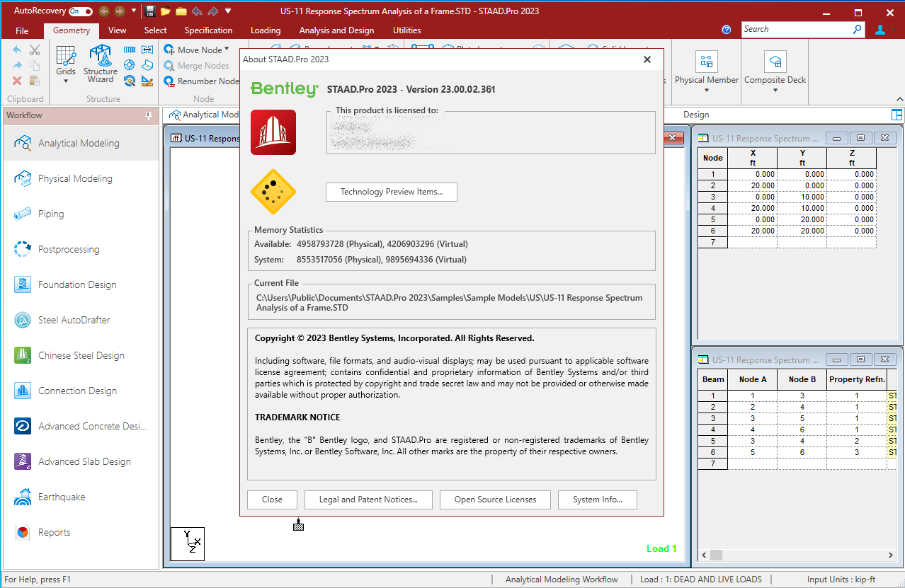Expand the quick access toolbar customize arrow

(228, 11)
